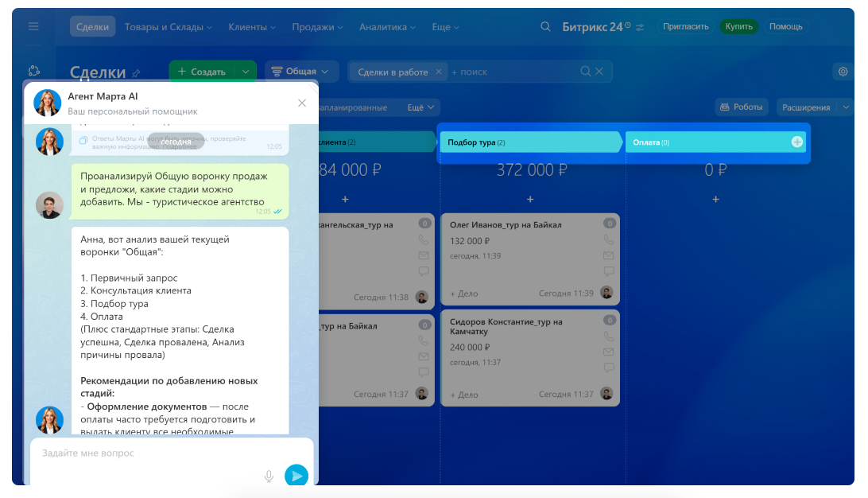Click the Роботы button

[x=742, y=107]
